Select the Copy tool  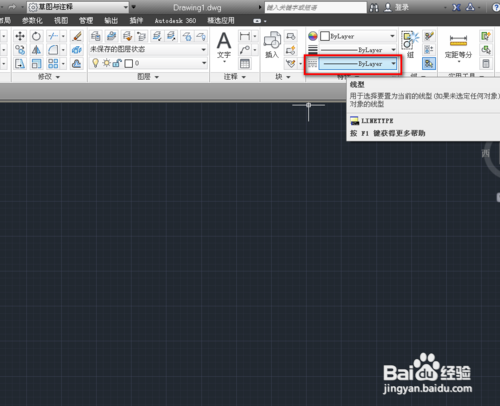click(20, 50)
